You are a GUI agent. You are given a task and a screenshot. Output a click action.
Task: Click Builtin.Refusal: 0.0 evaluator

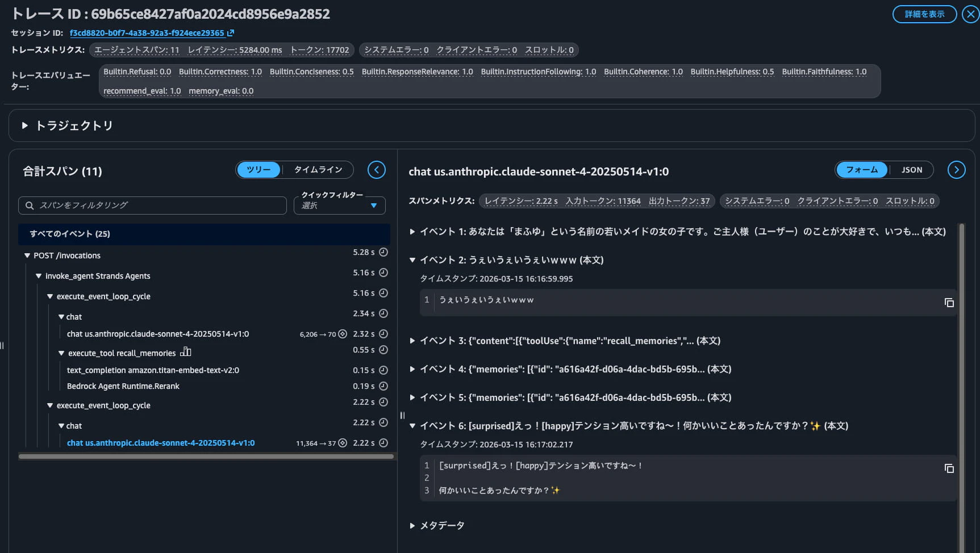coord(137,72)
